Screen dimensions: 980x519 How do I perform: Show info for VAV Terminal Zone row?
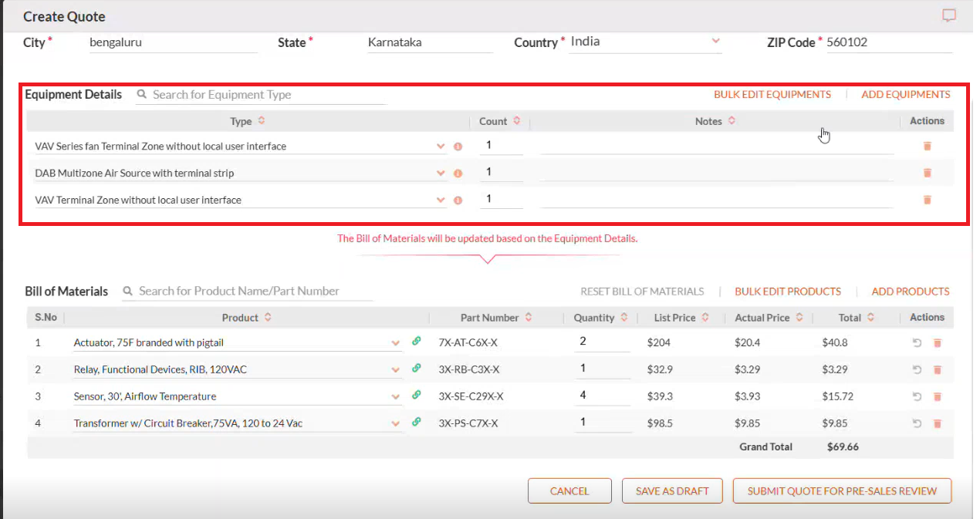click(x=458, y=201)
